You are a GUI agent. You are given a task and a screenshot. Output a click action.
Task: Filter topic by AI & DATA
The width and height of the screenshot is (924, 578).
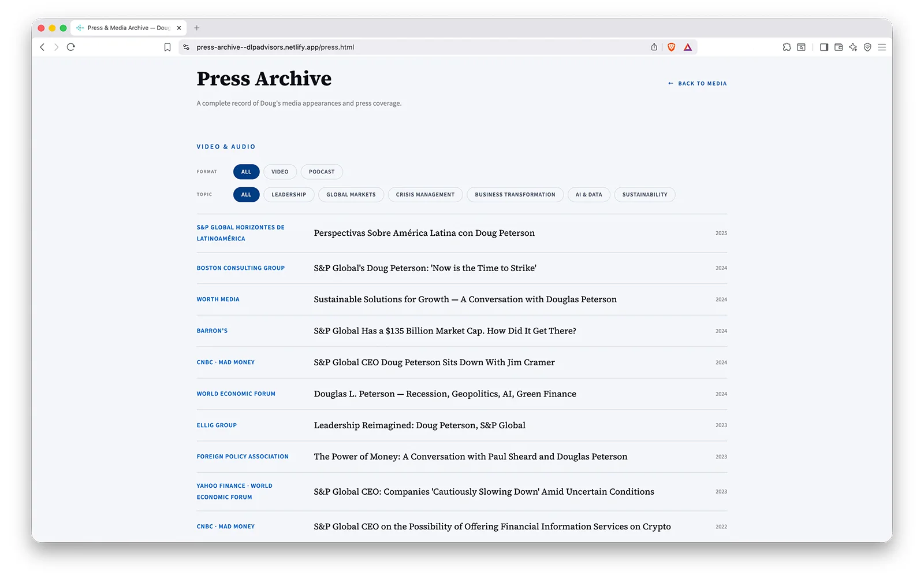588,195
